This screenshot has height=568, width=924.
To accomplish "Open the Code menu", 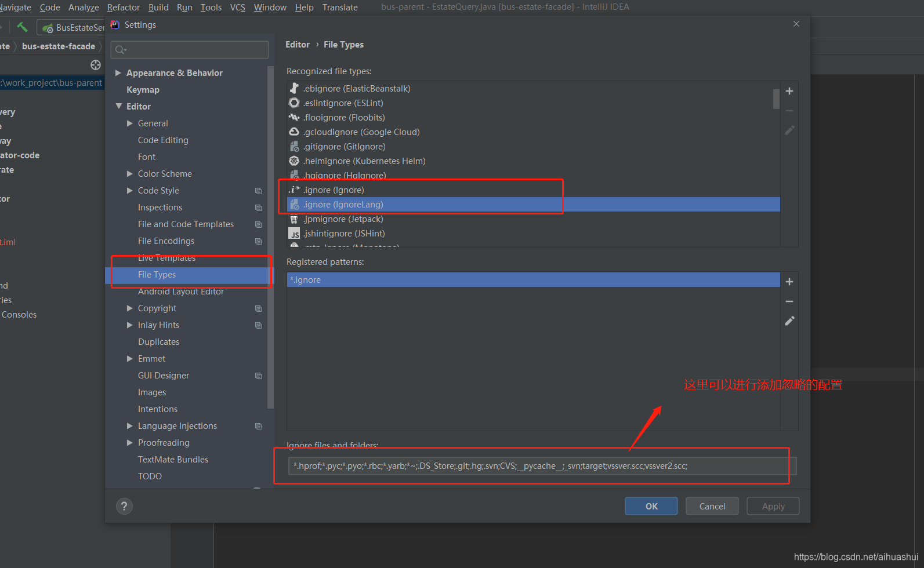I will point(50,7).
